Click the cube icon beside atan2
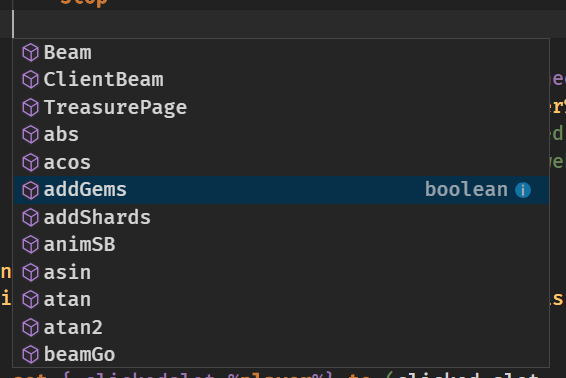566x378 pixels. [30, 327]
